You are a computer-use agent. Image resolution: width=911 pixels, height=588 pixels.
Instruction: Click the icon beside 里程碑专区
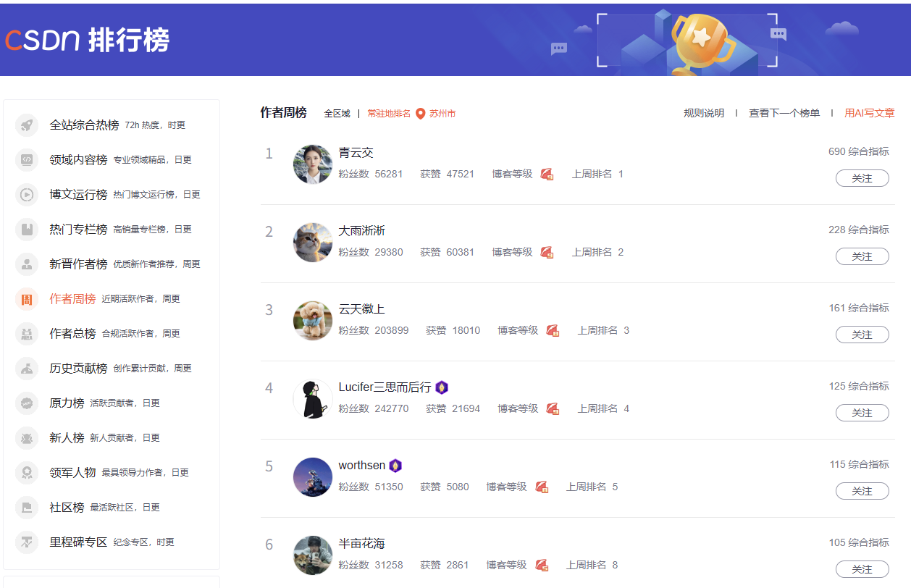click(x=27, y=542)
